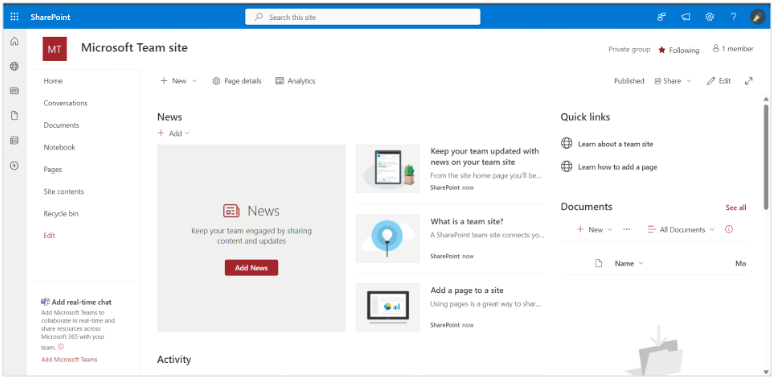The width and height of the screenshot is (775, 380).
Task: Click the vertical page scrollbar
Action: coord(766,156)
